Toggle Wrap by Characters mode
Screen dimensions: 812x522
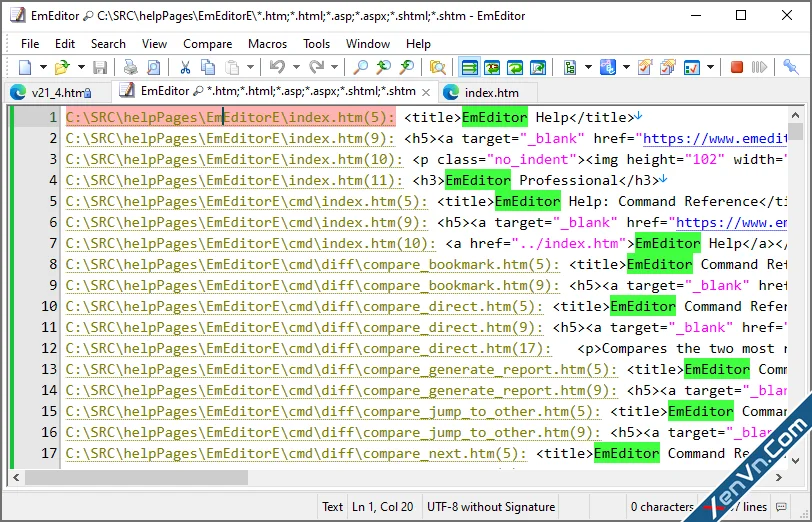(x=492, y=67)
